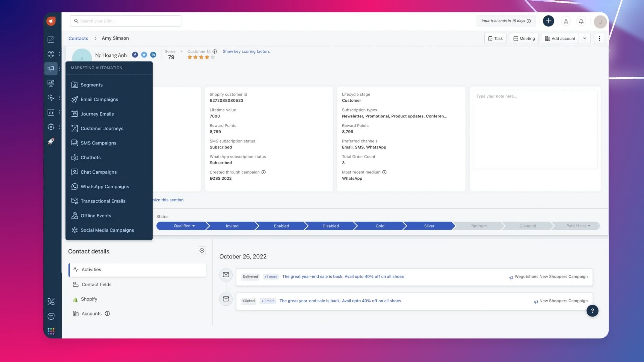Screen dimensions: 644x362
Task: Open the dashboard icon in sidebar
Action: tap(51, 40)
